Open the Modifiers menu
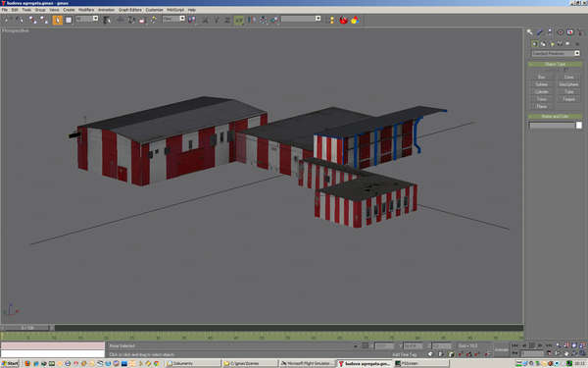 click(x=86, y=10)
